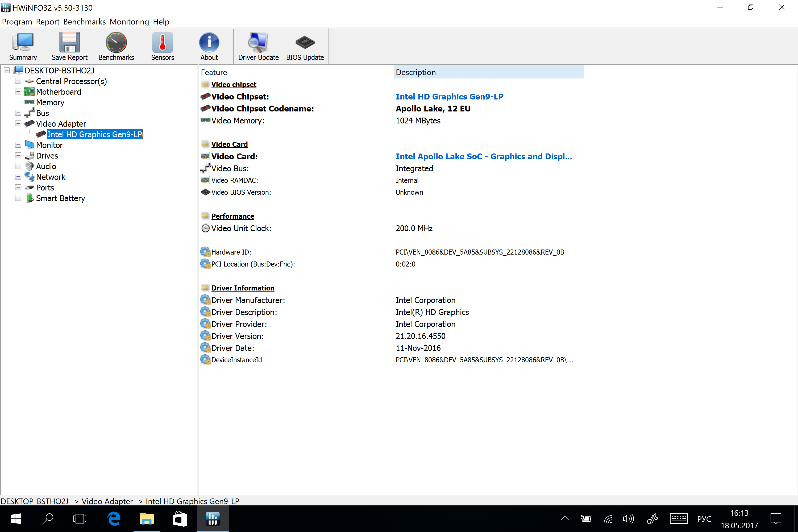Screen dimensions: 798x532
Task: Select Intel HD Graphics Gen9-LP tree node
Action: (95, 134)
